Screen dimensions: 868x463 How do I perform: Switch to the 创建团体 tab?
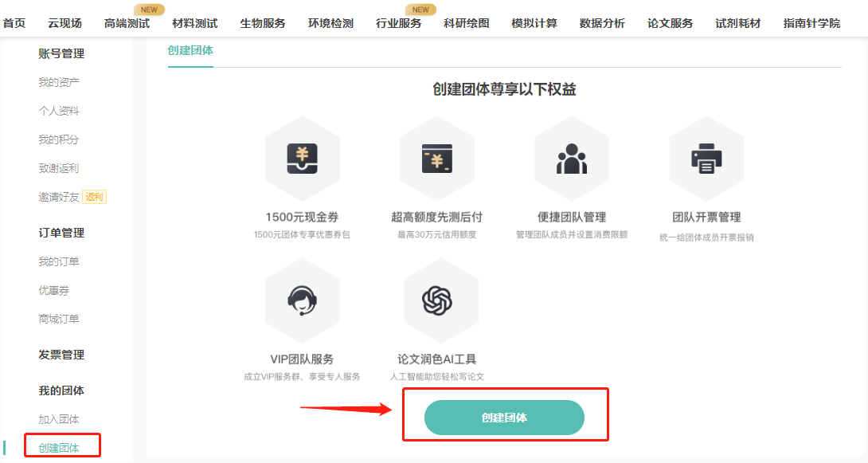[190, 49]
